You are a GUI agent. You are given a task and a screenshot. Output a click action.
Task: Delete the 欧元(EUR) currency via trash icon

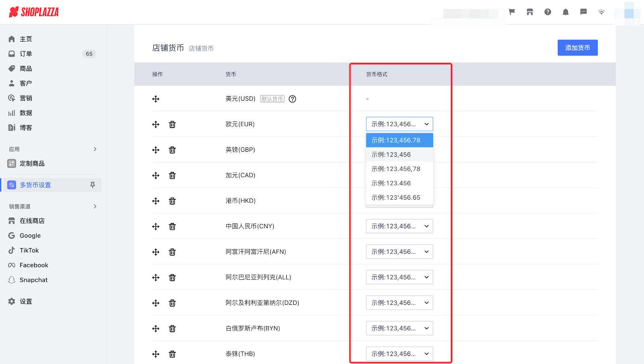pyautogui.click(x=172, y=124)
